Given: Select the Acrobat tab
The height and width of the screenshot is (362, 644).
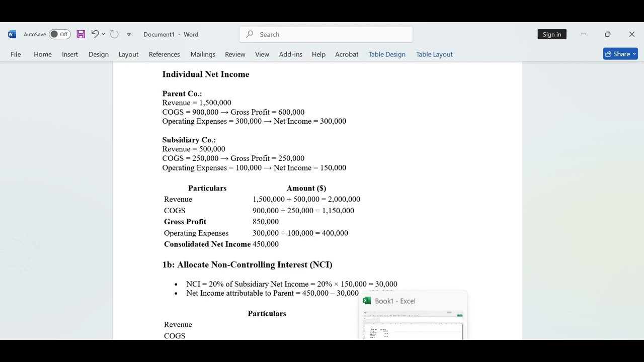Looking at the screenshot, I should (x=347, y=54).
